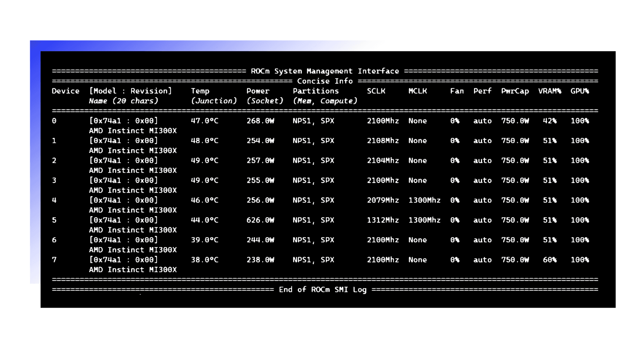Click device 4 MCLK '1300Mhz'
644x362 pixels.
point(425,200)
